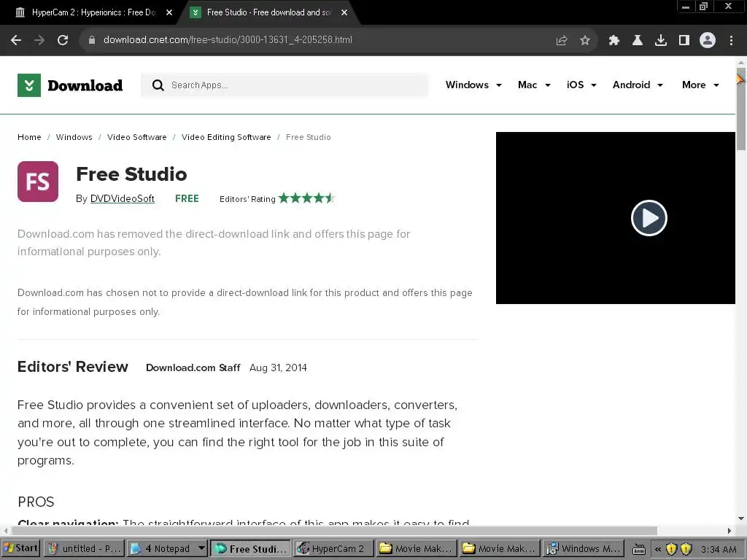Screen dimensions: 747x560
Task: Reload the current page
Action: [63, 40]
